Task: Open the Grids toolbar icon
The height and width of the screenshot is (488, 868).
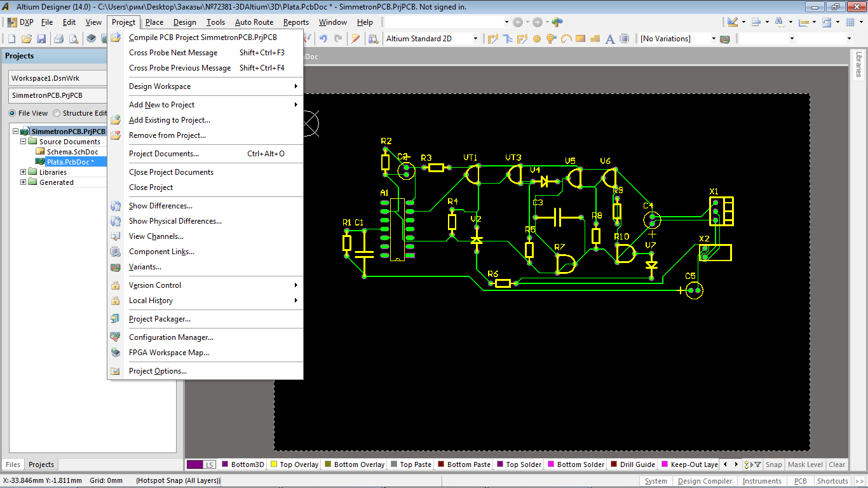Action: click(x=850, y=22)
